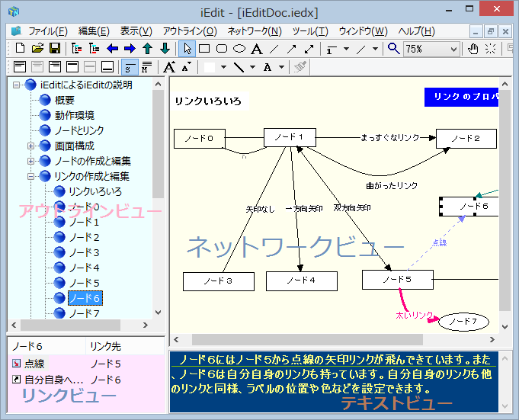Choose the ellipse node tool
Screen dimensions: 519x420
239,49
